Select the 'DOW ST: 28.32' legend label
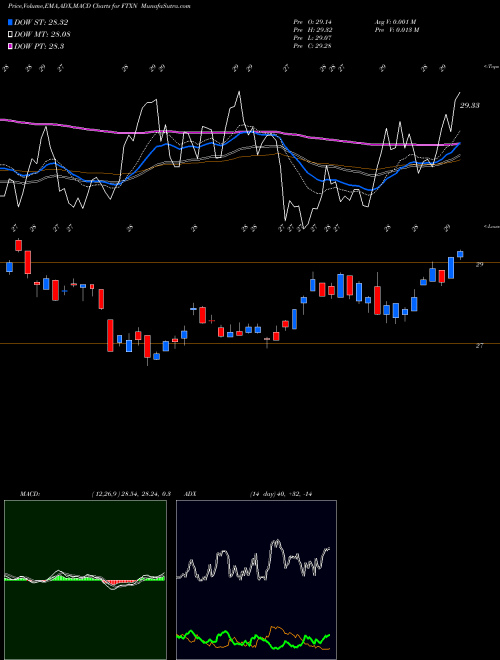500x660 pixels. (41, 23)
